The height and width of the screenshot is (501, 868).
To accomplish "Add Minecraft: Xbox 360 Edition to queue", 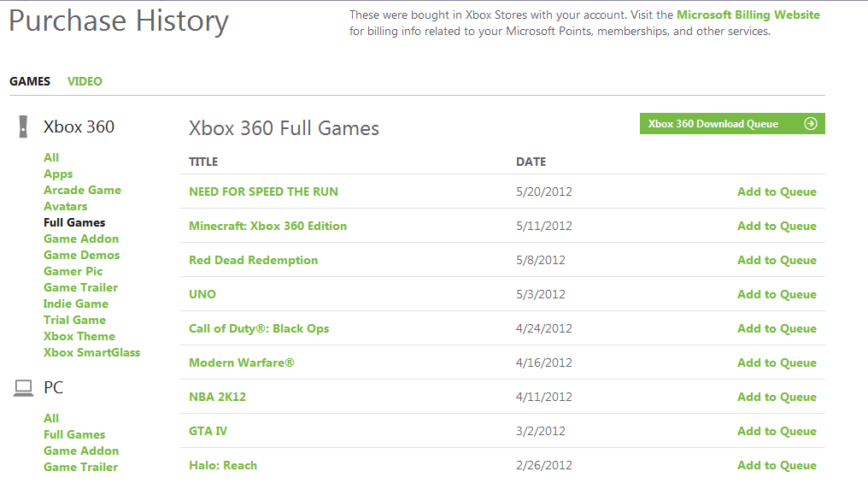I will click(777, 226).
